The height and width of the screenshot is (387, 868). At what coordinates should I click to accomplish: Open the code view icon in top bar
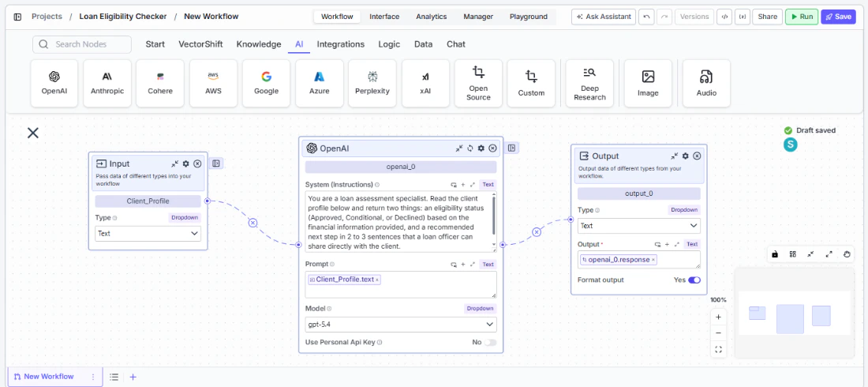pyautogui.click(x=724, y=17)
